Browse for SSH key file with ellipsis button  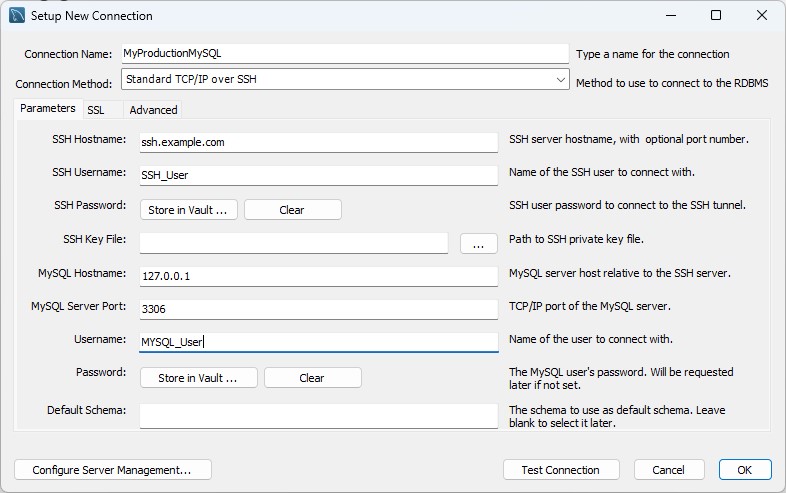[x=478, y=243]
